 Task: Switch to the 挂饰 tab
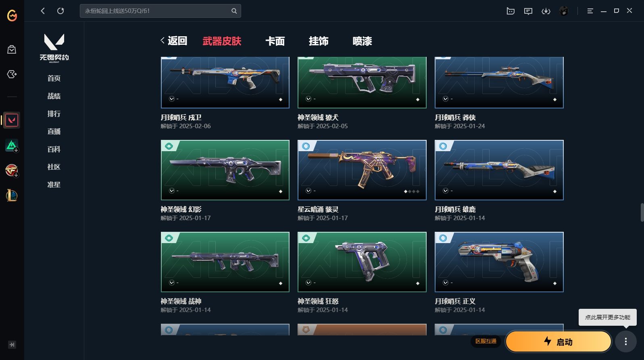[x=319, y=41]
